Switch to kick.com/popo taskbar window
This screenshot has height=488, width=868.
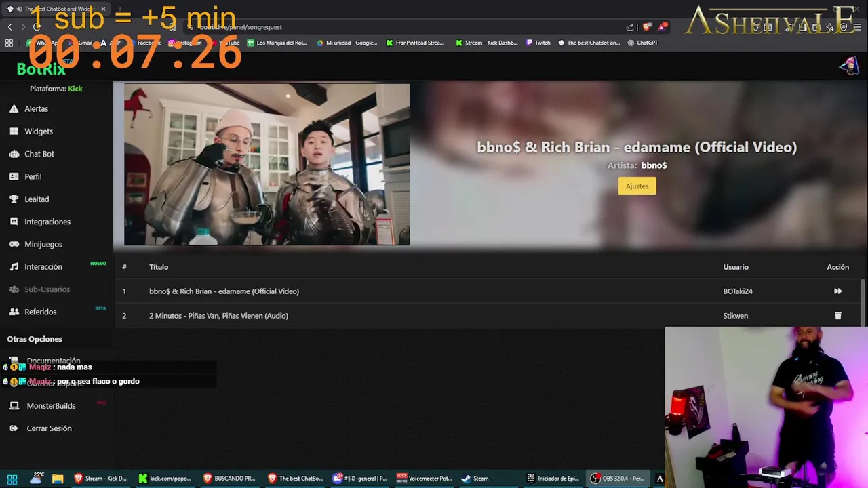pyautogui.click(x=165, y=479)
